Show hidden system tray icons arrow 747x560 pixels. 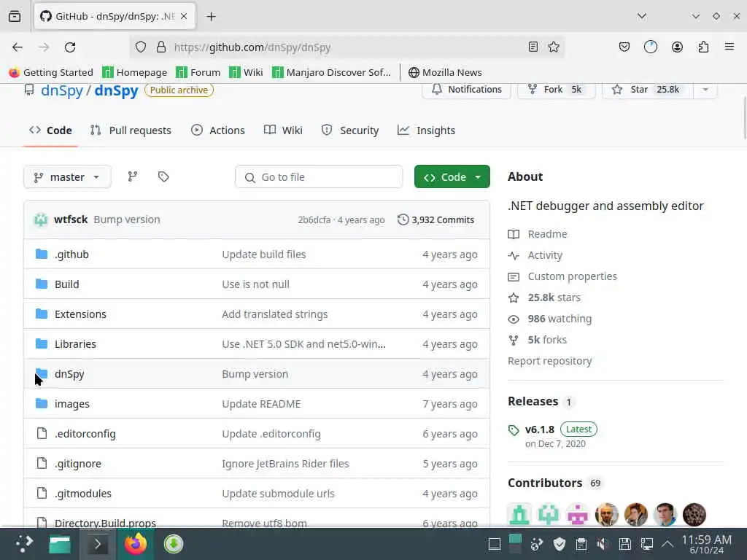(667, 544)
